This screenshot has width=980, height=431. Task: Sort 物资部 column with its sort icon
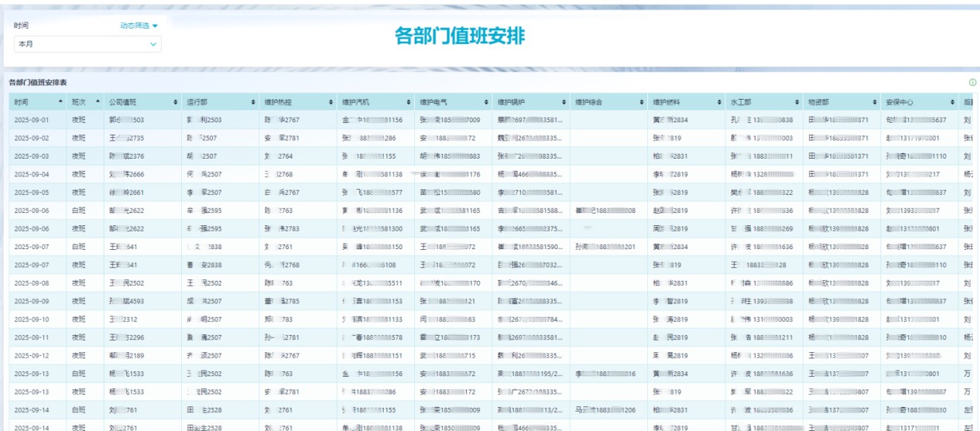(x=874, y=102)
